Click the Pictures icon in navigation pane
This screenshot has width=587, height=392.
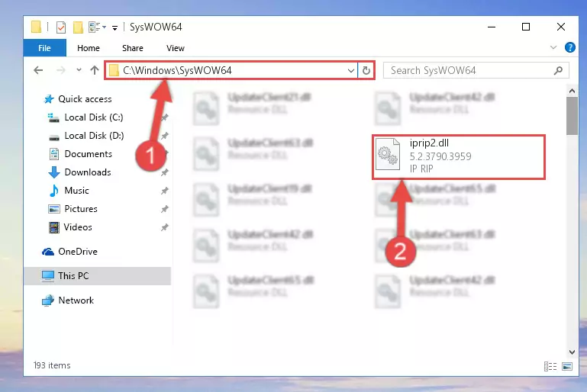(x=54, y=209)
